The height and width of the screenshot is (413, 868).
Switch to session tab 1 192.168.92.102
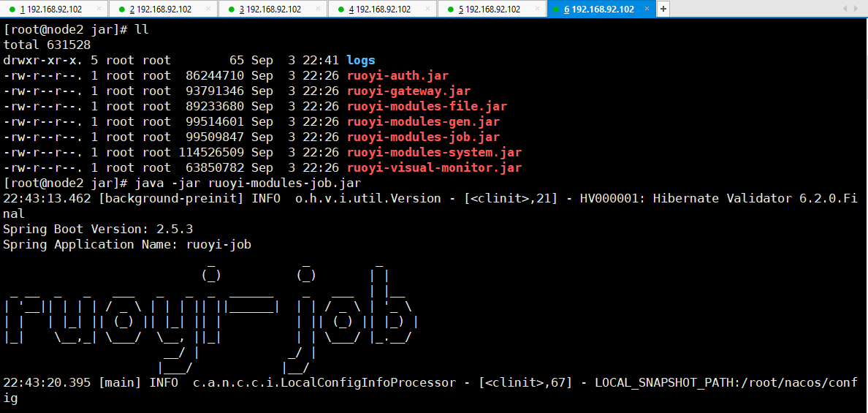(53, 9)
